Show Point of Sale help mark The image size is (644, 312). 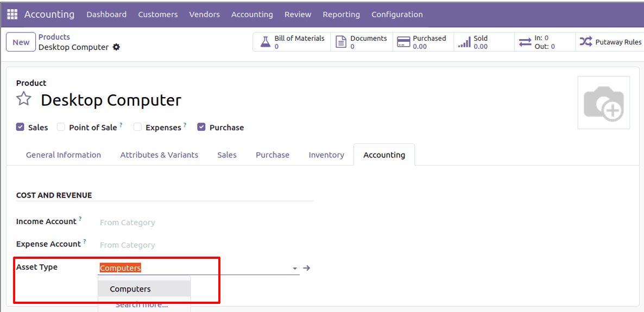click(x=121, y=125)
